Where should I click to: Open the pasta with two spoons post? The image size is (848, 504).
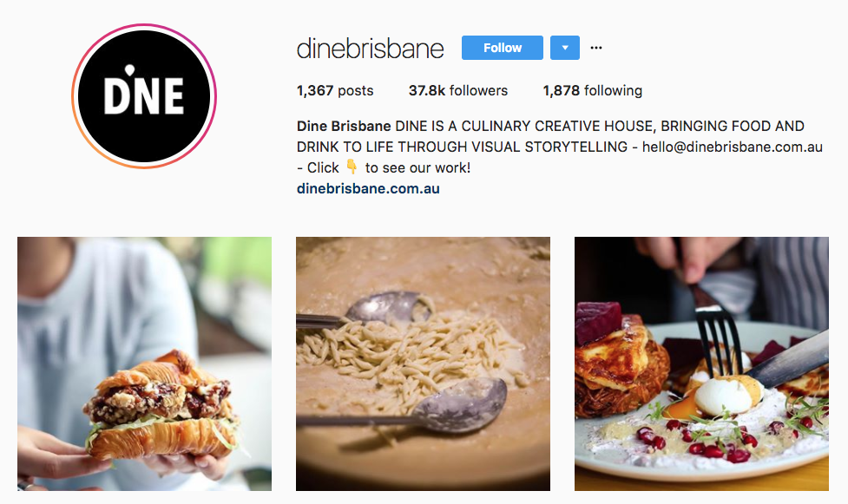click(x=423, y=364)
